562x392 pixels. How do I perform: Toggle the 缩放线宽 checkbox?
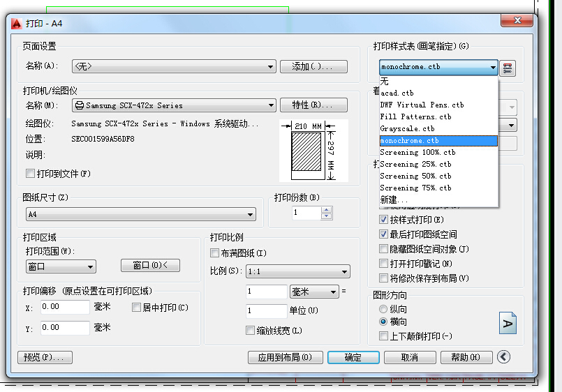[x=250, y=331]
